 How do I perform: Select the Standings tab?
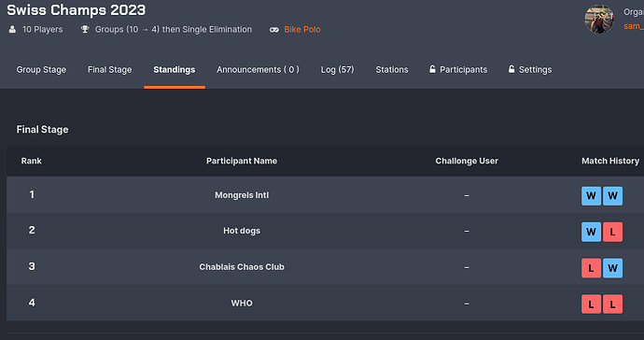coord(175,70)
